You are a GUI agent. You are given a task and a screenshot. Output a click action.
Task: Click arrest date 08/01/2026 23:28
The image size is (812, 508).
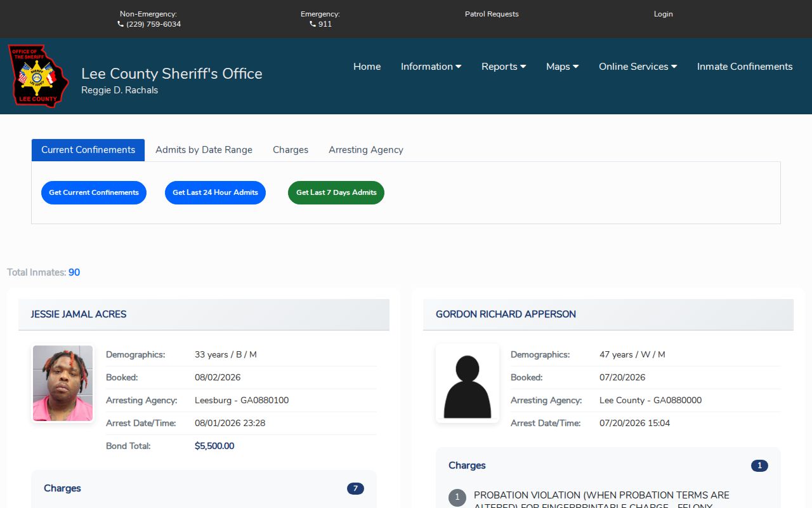click(230, 423)
